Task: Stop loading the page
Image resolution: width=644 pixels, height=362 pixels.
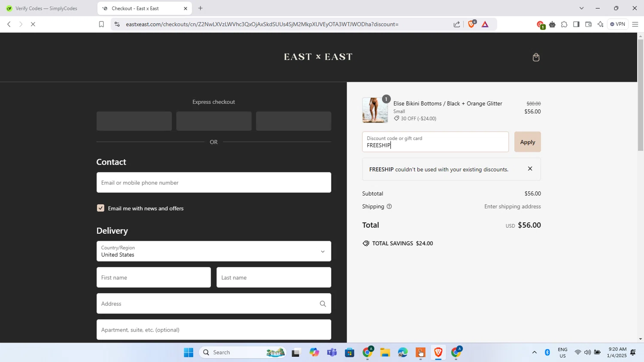Action: pos(33,24)
